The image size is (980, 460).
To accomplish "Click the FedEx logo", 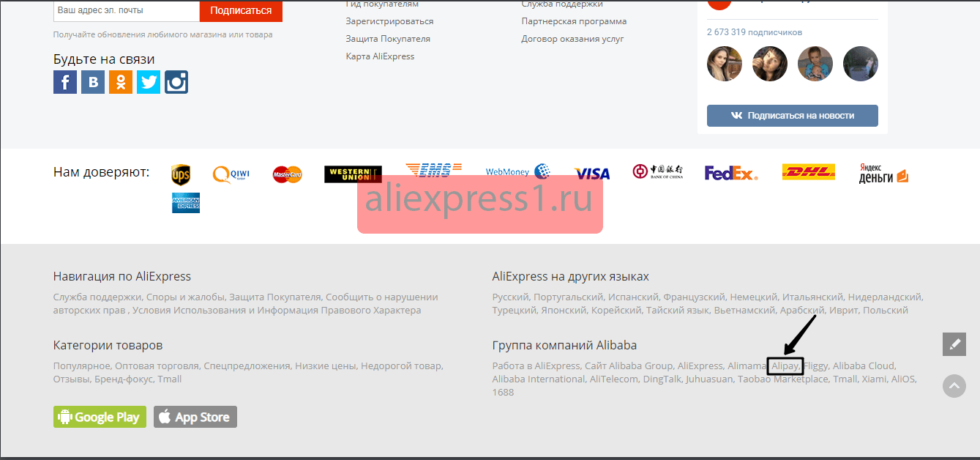I will coord(731,174).
